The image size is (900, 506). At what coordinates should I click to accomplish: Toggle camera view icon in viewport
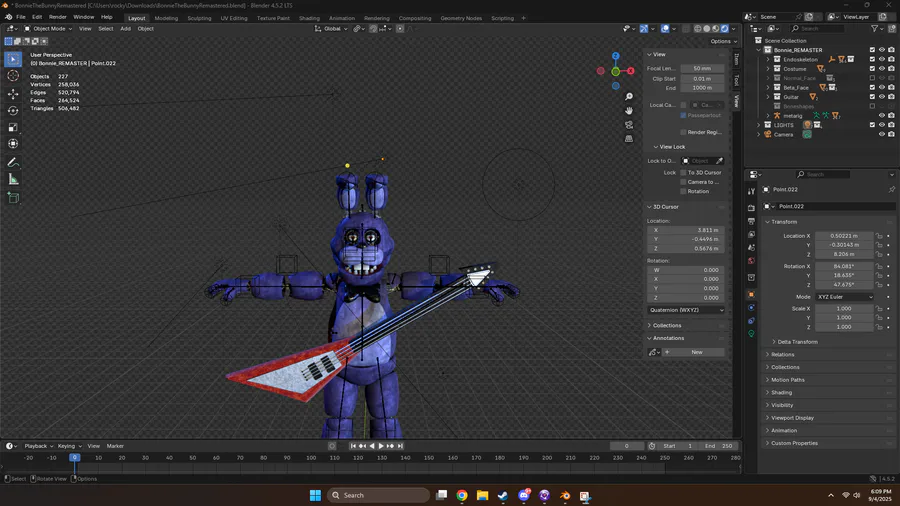click(629, 124)
